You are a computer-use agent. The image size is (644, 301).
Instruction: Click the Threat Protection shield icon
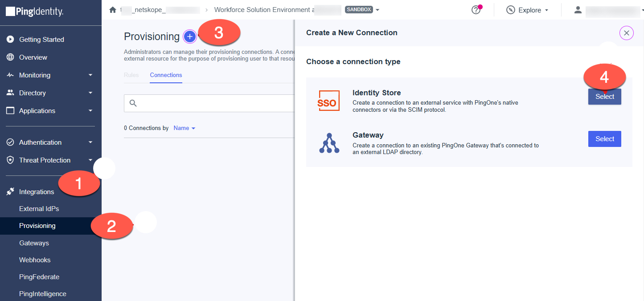[x=10, y=160]
